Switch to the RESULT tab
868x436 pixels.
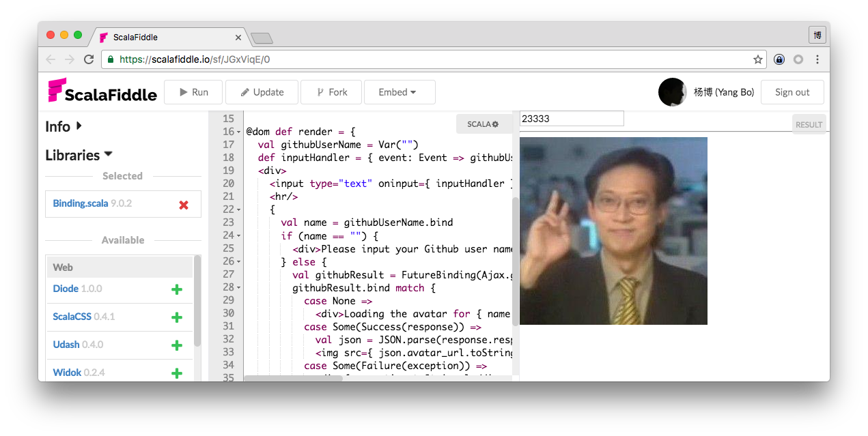[809, 124]
